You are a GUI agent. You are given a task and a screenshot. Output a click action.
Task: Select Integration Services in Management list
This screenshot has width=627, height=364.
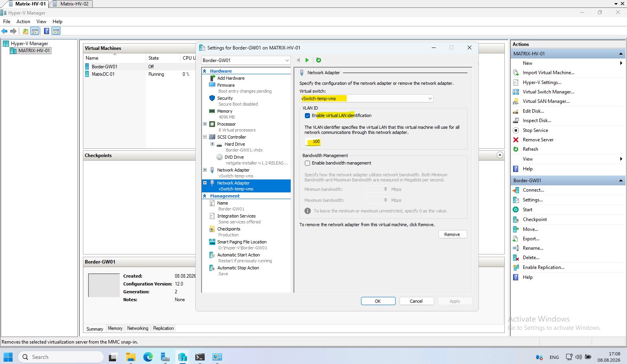pos(236,216)
